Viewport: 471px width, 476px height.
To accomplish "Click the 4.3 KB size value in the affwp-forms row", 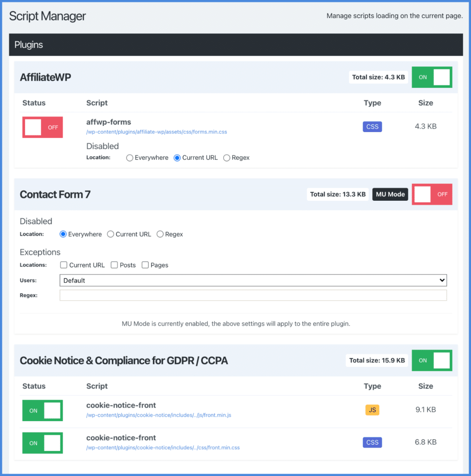I will click(x=426, y=126).
